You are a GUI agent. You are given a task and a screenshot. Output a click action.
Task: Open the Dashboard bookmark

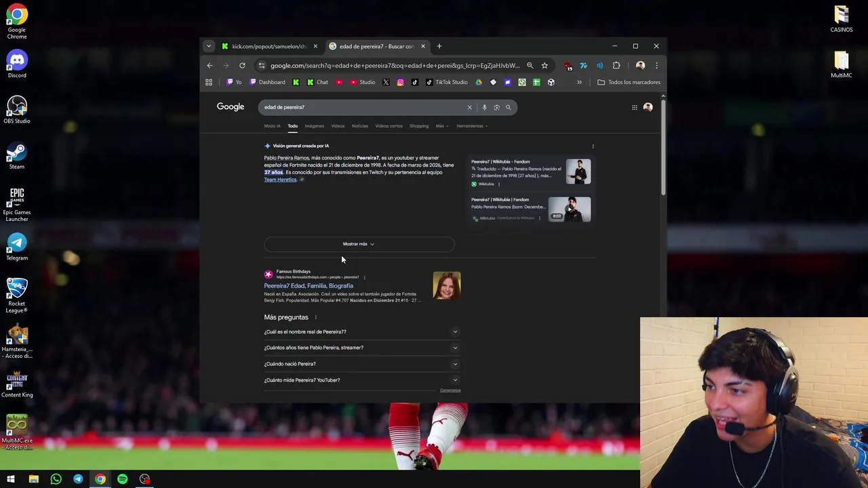pyautogui.click(x=267, y=82)
